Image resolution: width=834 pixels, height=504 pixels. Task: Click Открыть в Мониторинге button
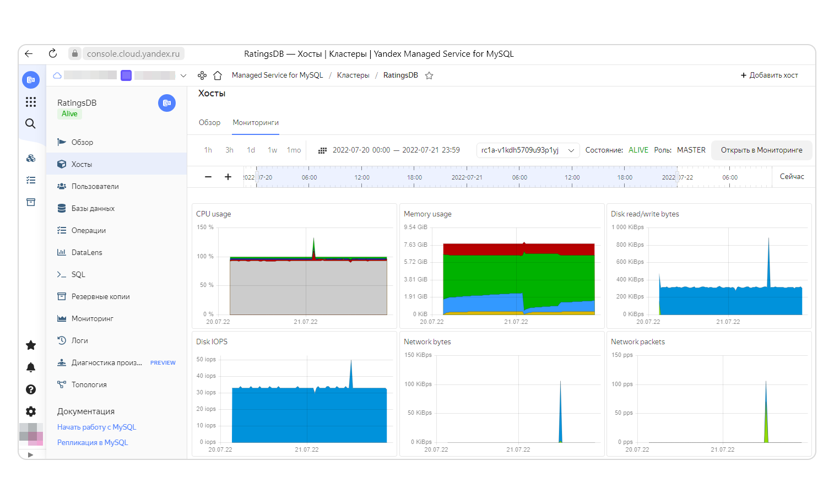[x=761, y=150]
